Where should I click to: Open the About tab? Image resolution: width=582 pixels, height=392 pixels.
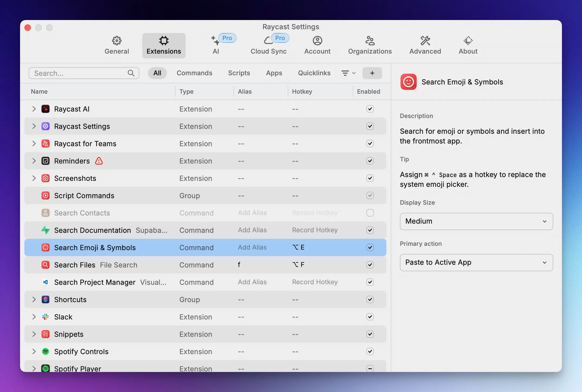tap(468, 45)
